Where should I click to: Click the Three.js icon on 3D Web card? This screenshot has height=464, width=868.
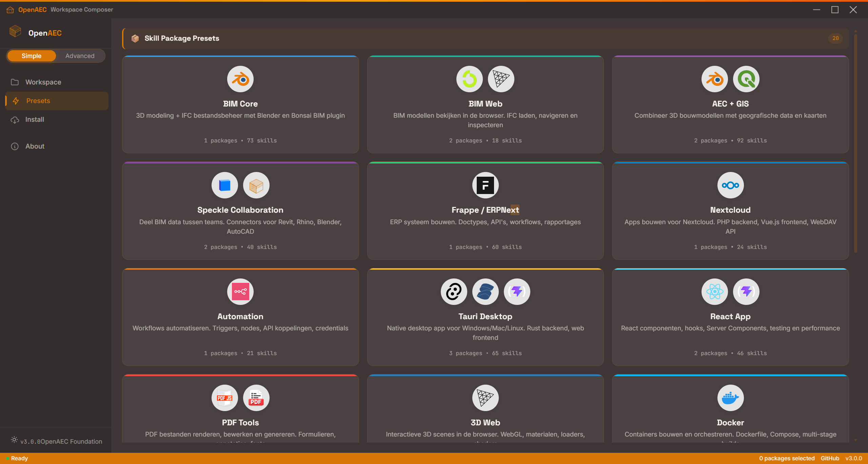(x=486, y=398)
